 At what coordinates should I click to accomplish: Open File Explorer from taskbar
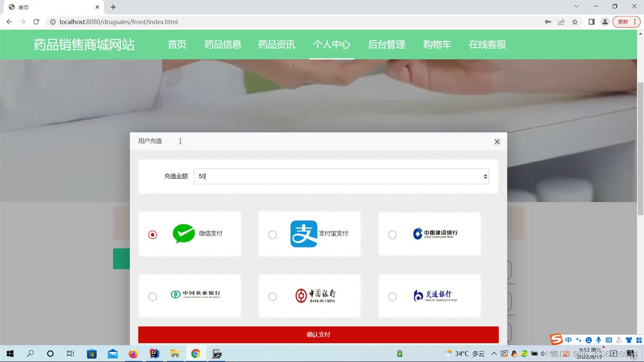[x=175, y=354]
